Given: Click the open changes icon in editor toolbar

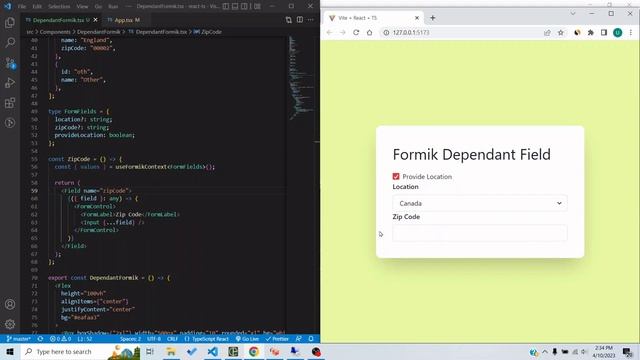Looking at the screenshot, I should click(x=289, y=20).
